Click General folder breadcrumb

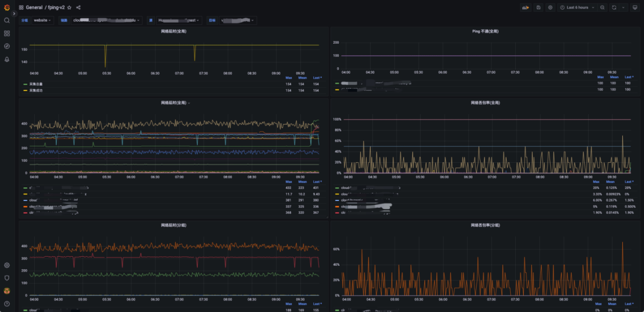34,8
